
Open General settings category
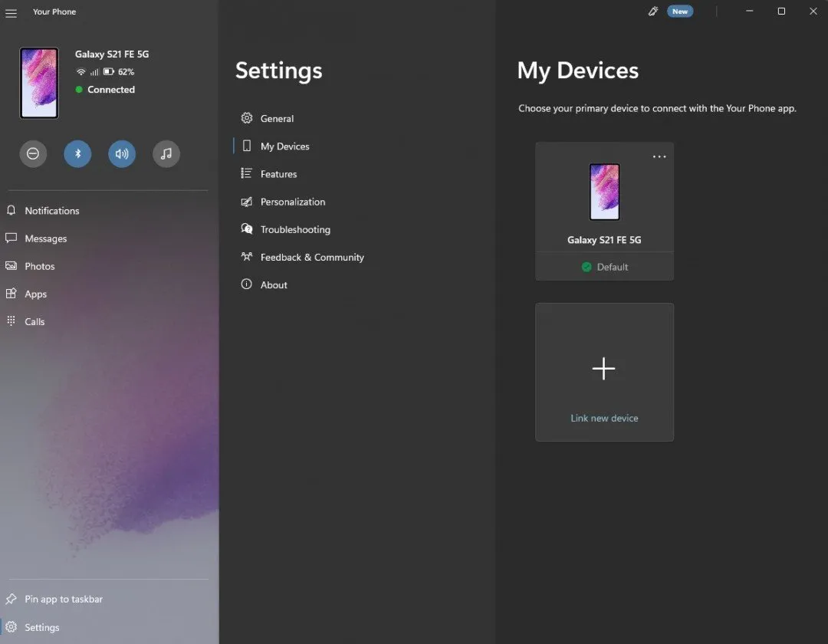tap(277, 119)
